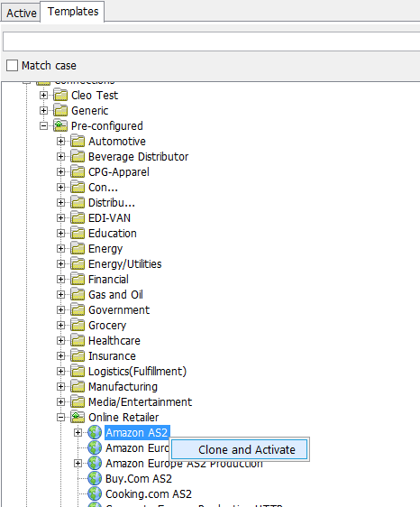Expand the CPG-Apparel folder
The height and width of the screenshot is (507, 420).
click(x=60, y=172)
